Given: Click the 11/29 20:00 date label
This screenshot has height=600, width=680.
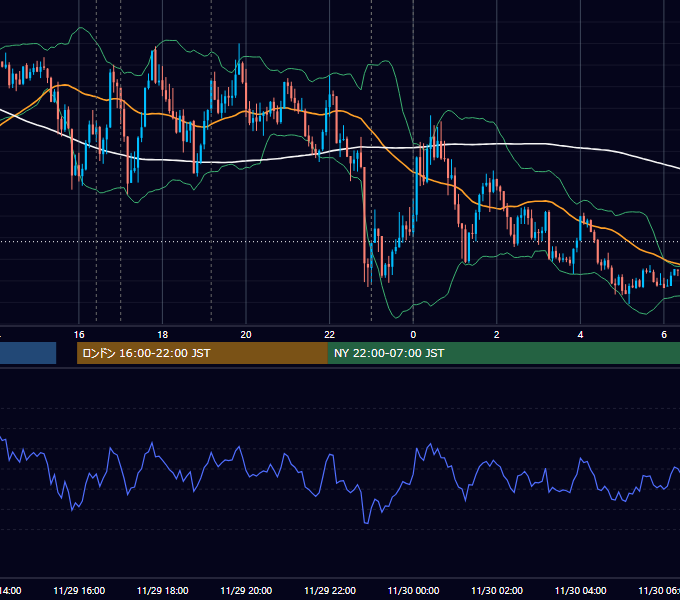Looking at the screenshot, I should pos(246,591).
